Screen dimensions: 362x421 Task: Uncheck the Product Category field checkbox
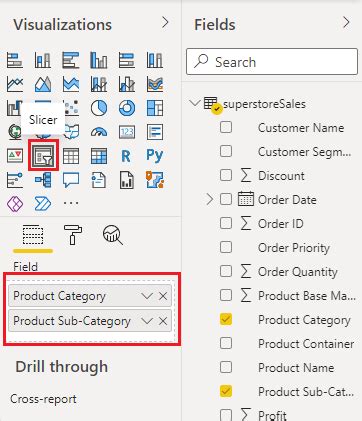point(226,319)
